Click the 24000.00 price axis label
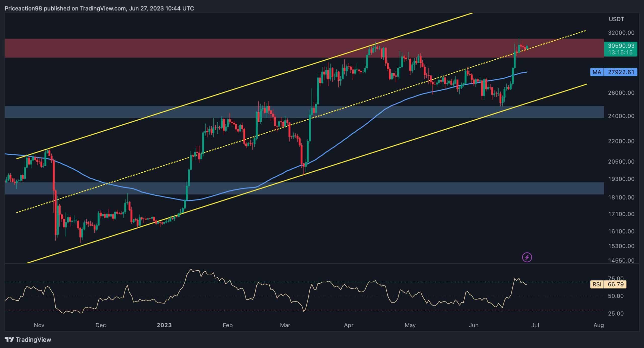This screenshot has height=348, width=644. point(621,116)
